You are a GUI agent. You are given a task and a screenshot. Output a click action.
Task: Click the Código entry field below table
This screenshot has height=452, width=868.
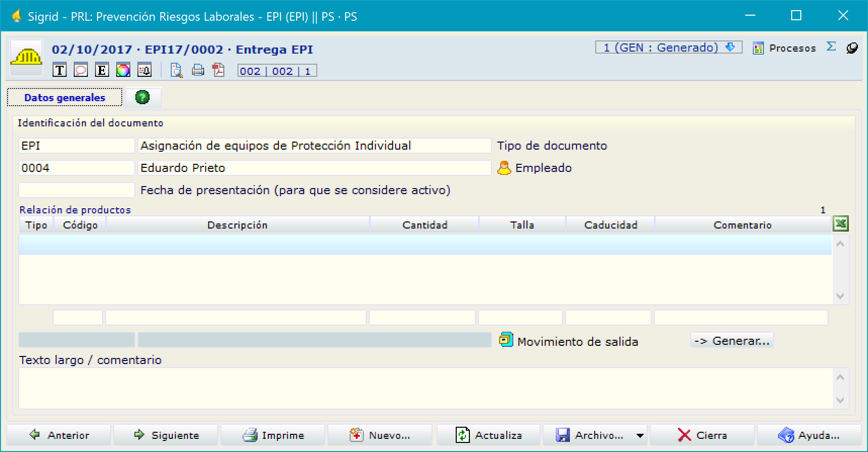tap(78, 318)
